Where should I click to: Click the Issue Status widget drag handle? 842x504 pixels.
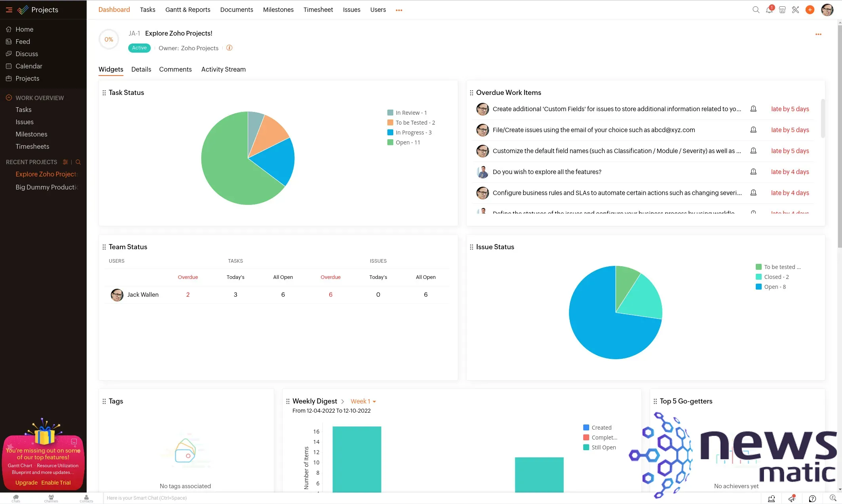click(471, 247)
